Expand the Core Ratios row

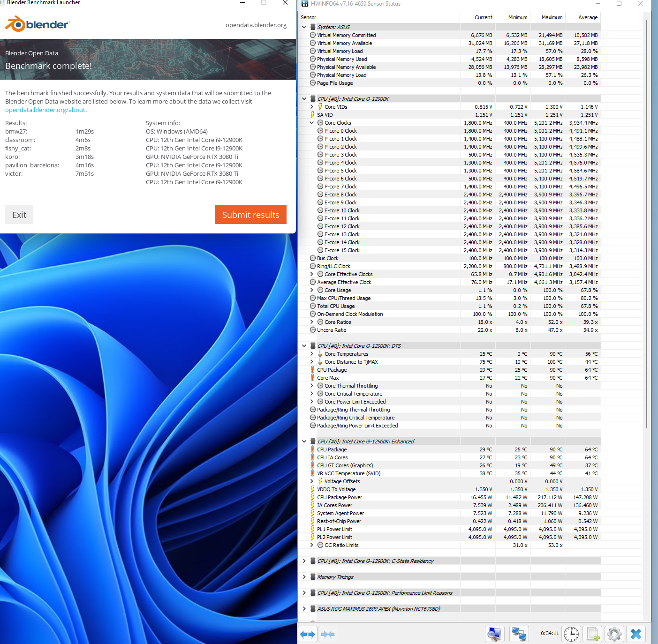point(311,322)
